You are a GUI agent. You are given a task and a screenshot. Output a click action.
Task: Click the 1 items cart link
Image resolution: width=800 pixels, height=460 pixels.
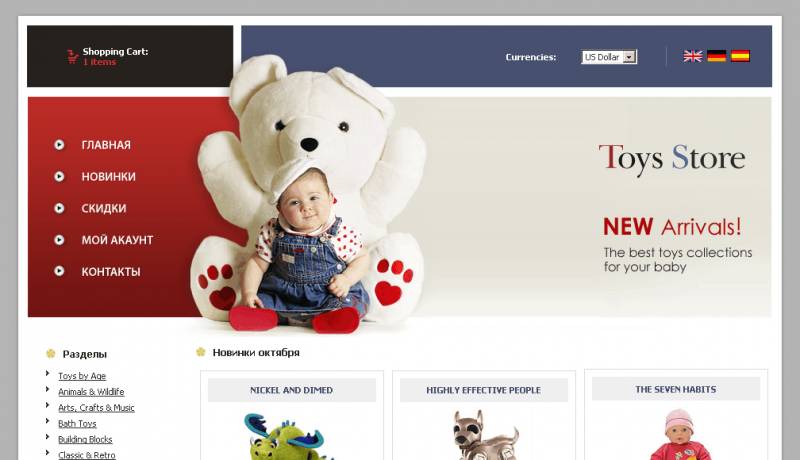[99, 62]
